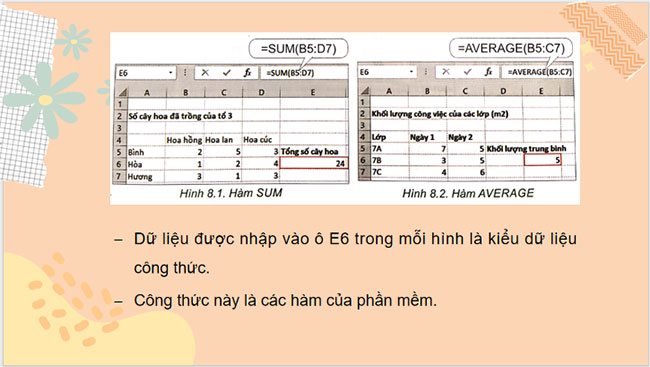Screen dimensions: 650x367
Task: Click the '7B' class cell
Action: pyautogui.click(x=389, y=160)
